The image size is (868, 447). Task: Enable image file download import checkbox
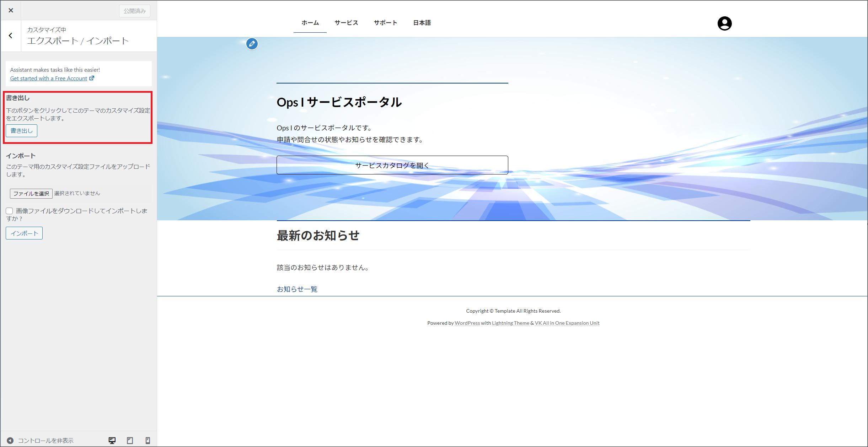coord(10,211)
